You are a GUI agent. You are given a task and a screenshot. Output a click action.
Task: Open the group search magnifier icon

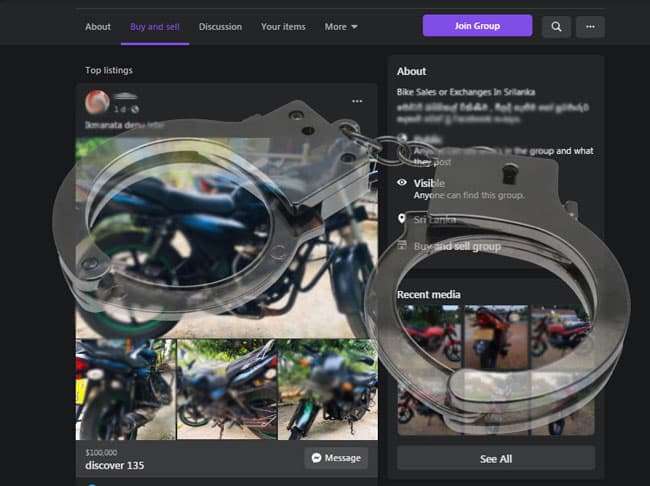(556, 27)
